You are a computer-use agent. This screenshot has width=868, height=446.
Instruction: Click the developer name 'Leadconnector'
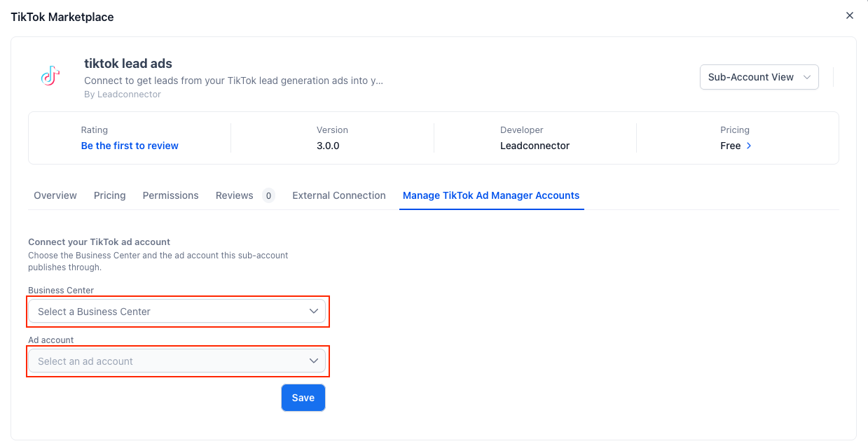pyautogui.click(x=535, y=146)
